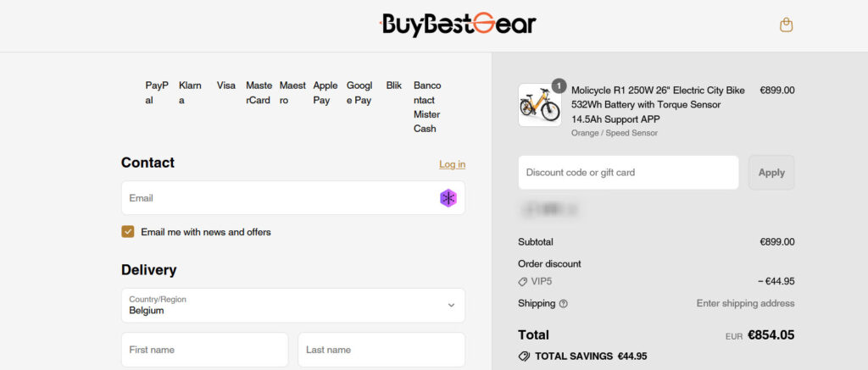
Task: Click the Discount code or gift card field
Action: tap(627, 173)
